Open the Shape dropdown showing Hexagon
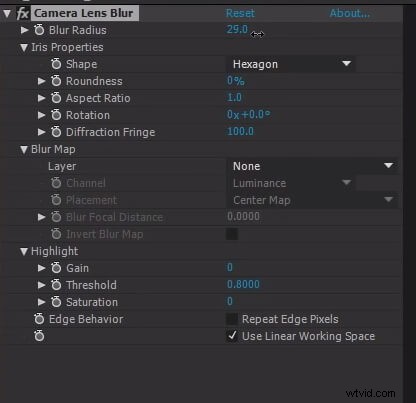The height and width of the screenshot is (403, 416). (291, 64)
